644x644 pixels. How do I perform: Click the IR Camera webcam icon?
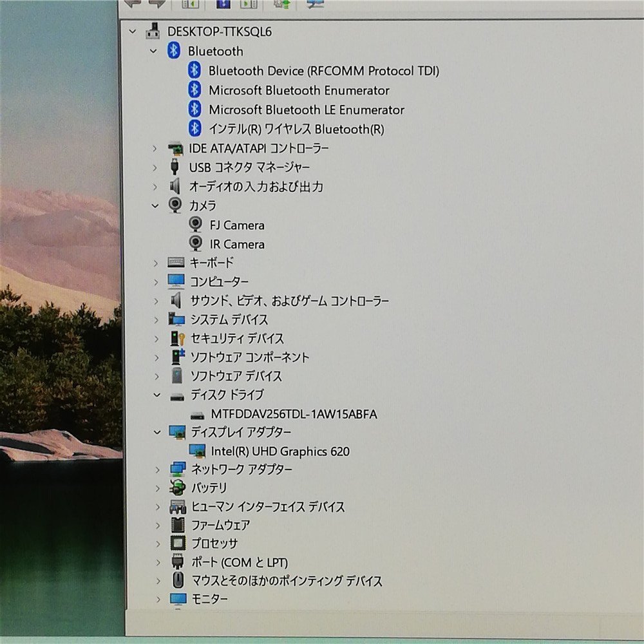(196, 243)
